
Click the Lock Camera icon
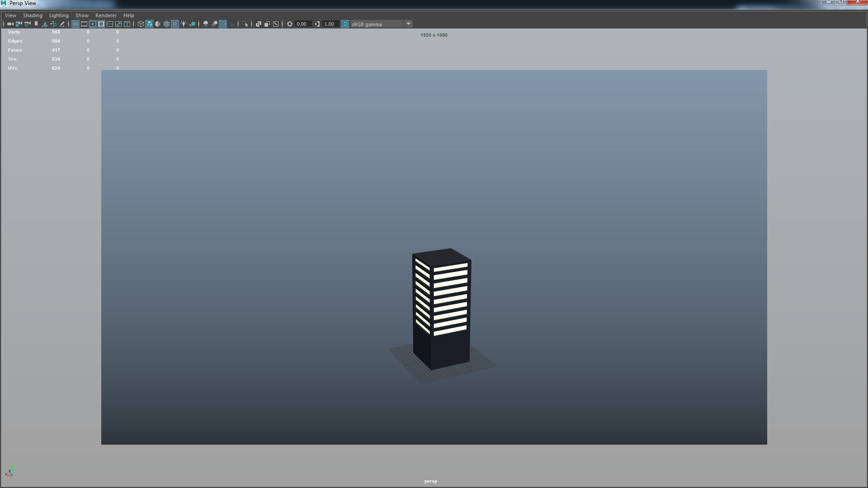tap(19, 24)
